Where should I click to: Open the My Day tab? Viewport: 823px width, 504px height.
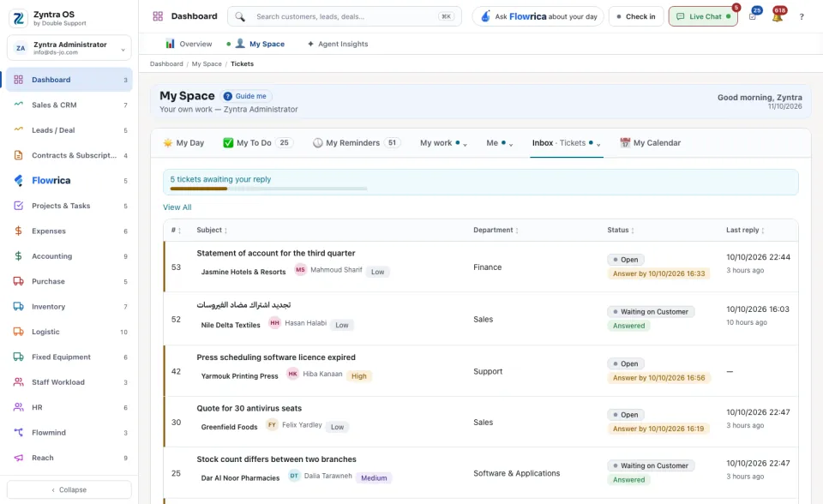pyautogui.click(x=183, y=143)
